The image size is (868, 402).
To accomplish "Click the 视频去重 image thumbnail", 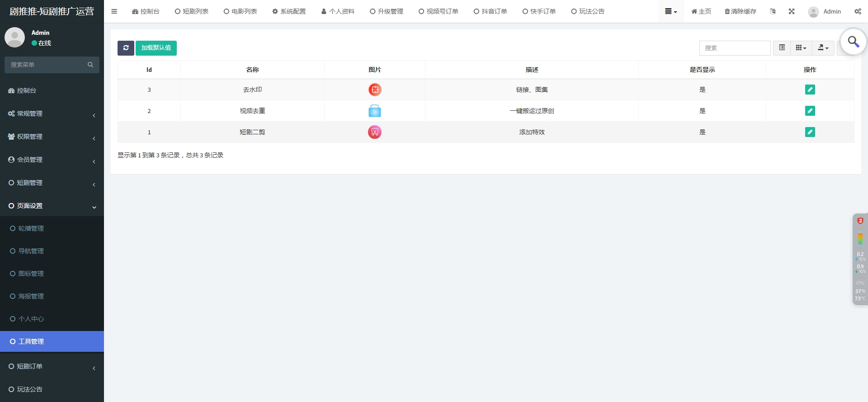I will tap(375, 111).
